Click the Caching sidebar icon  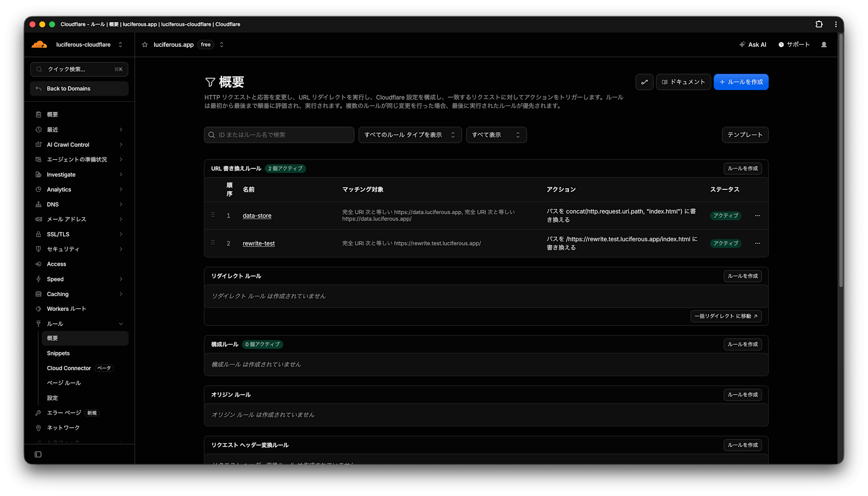click(x=39, y=294)
